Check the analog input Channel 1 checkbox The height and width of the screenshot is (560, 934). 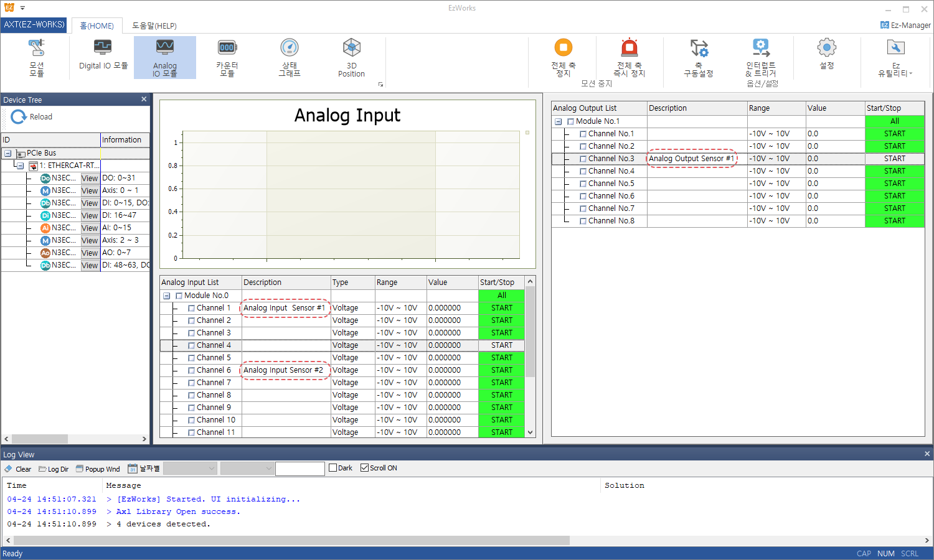pyautogui.click(x=191, y=308)
